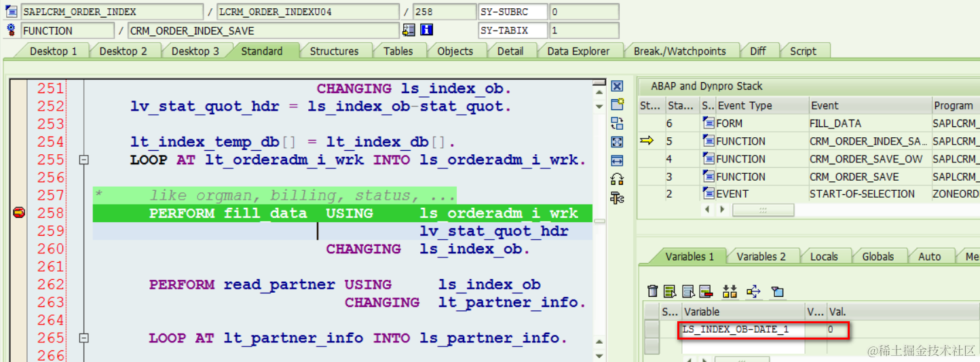Open the Detail tab
The height and width of the screenshot is (362, 980).
(x=510, y=51)
